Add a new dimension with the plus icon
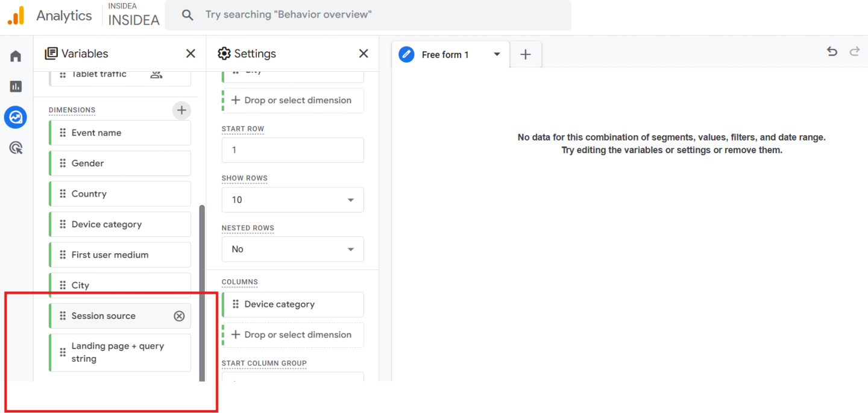Screen dimensions: 868x413 (x=181, y=110)
